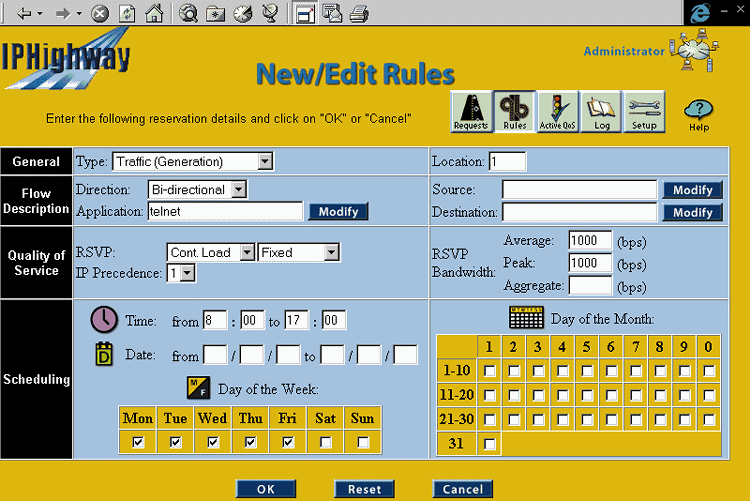Click the Date calendar D icon
Screen dimensions: 750x501
[x=104, y=355]
